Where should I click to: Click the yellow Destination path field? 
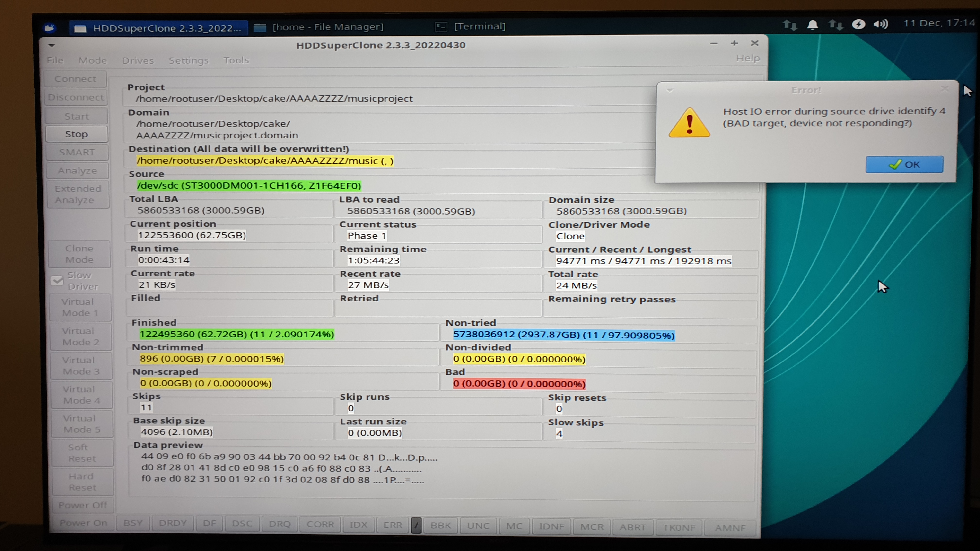tap(265, 161)
